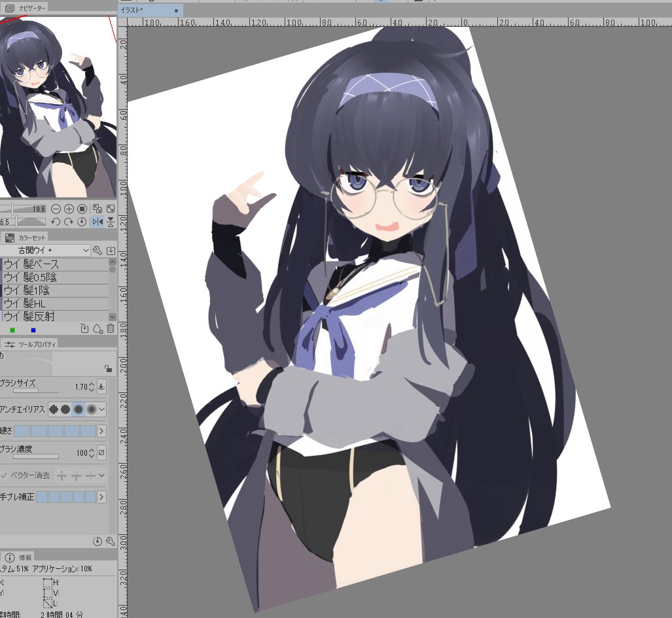Click the add color droplet icon
The height and width of the screenshot is (618, 672).
97,328
